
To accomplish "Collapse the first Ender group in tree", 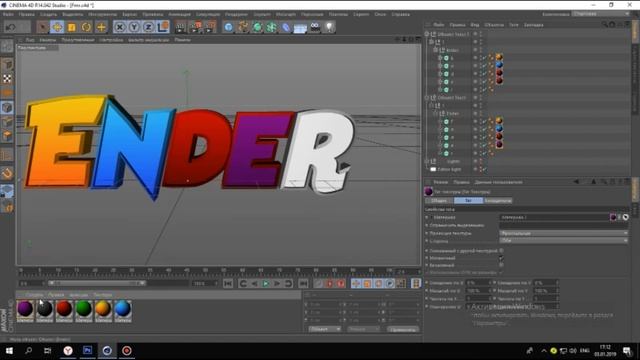I will pyautogui.click(x=436, y=50).
